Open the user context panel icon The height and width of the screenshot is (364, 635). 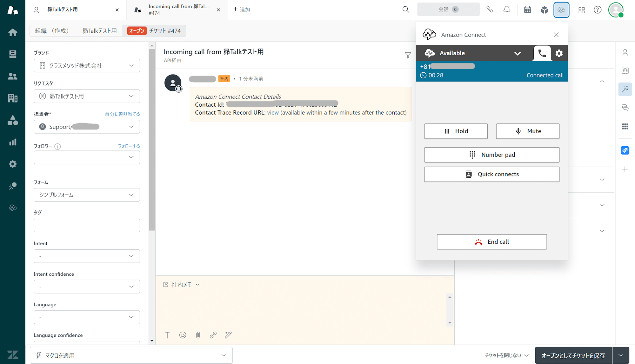tap(625, 52)
